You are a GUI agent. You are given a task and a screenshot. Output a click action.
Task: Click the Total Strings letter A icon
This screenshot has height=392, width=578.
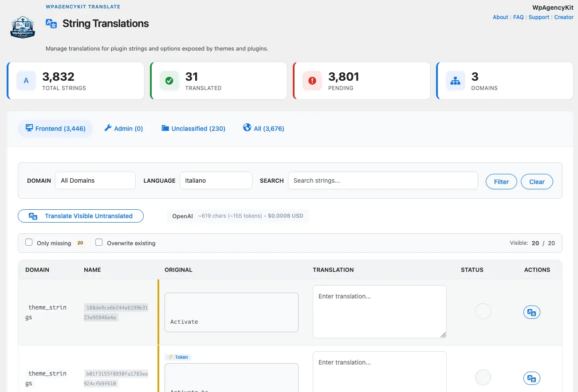click(26, 81)
